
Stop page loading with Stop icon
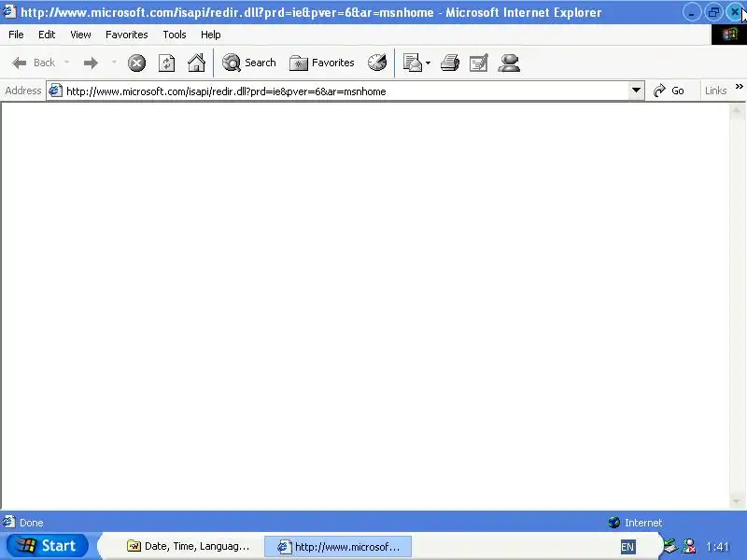136,63
